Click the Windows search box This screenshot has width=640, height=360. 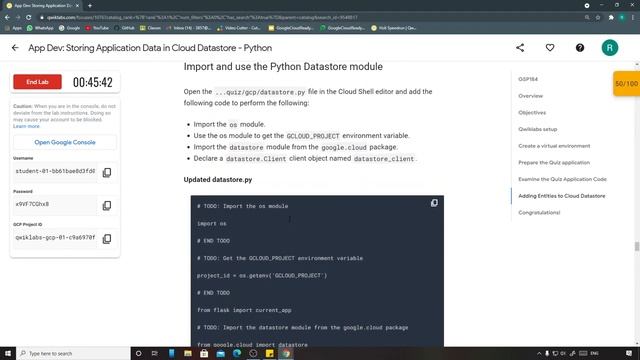[x=73, y=353]
